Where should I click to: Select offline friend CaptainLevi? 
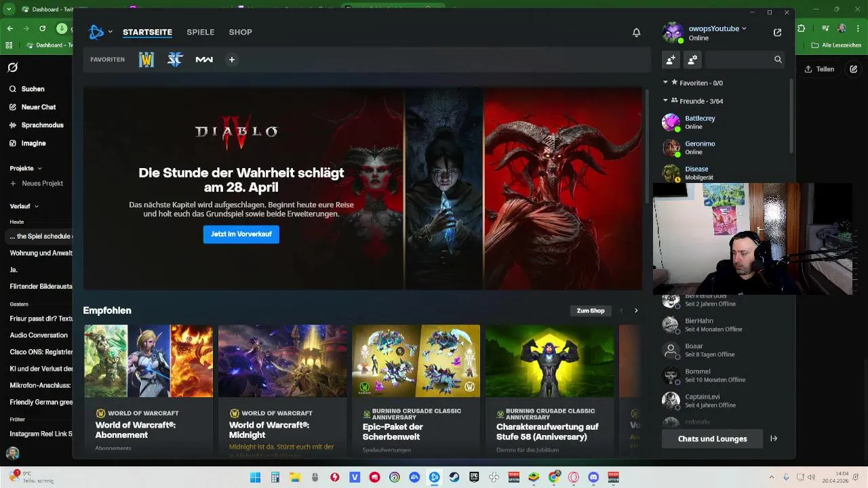click(722, 401)
